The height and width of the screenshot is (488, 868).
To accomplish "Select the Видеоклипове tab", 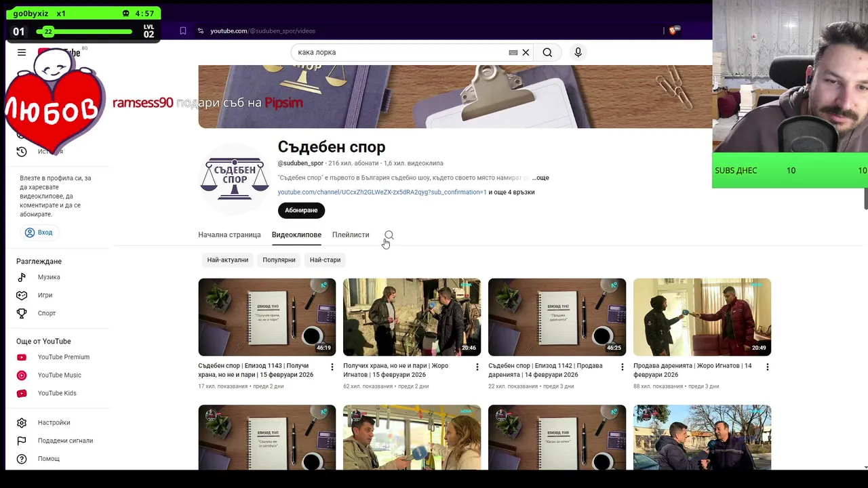I will pos(296,235).
